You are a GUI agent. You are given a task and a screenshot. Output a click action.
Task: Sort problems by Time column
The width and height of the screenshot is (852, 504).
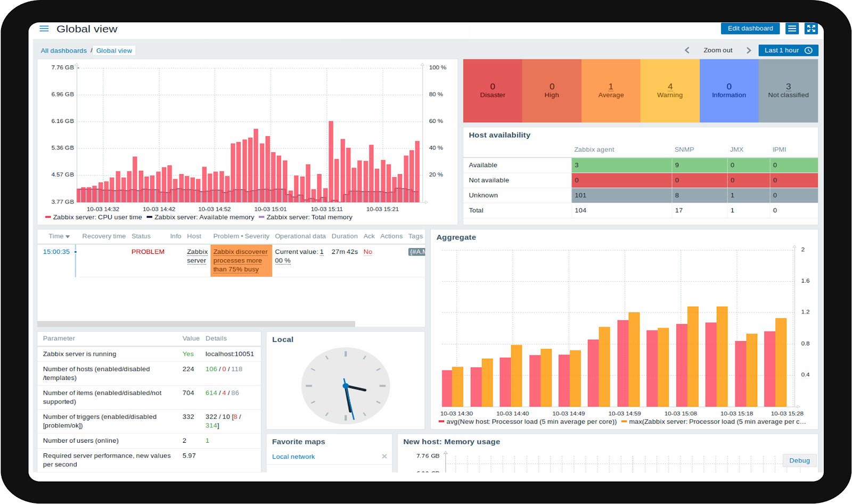point(59,236)
